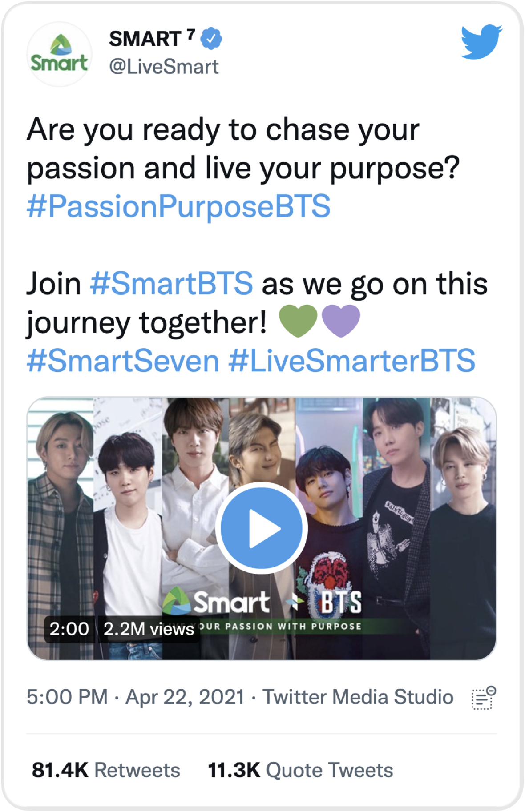The height and width of the screenshot is (812, 525).
Task: Click the 2.2M views label
Action: (148, 629)
